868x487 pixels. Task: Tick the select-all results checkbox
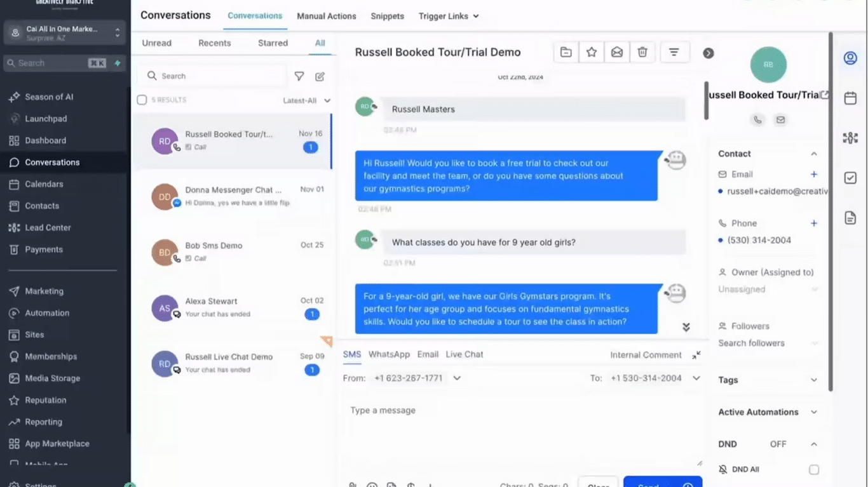tap(142, 100)
